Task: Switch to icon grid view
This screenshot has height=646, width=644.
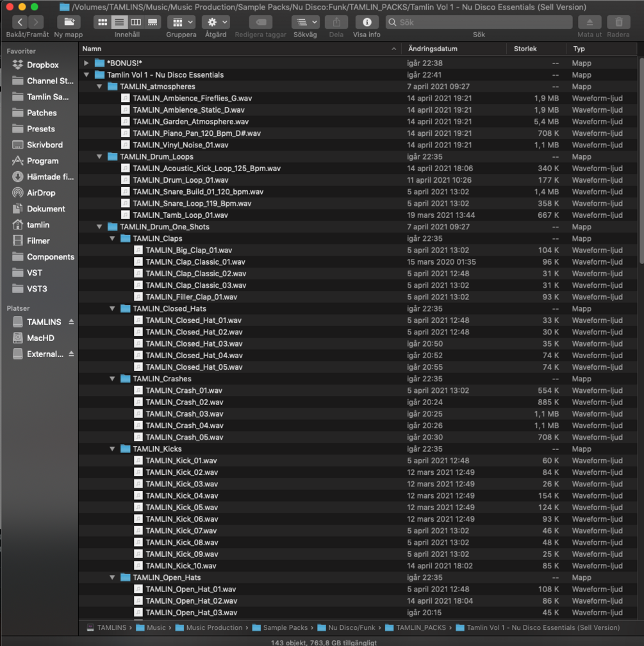Action: point(102,22)
